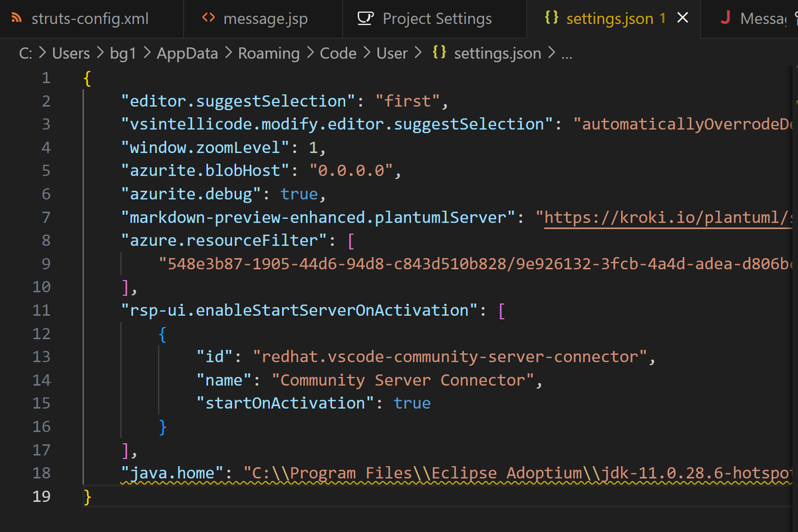Image resolution: width=798 pixels, height=532 pixels.
Task: Click the braces icon in the breadcrumb path
Action: click(x=439, y=53)
